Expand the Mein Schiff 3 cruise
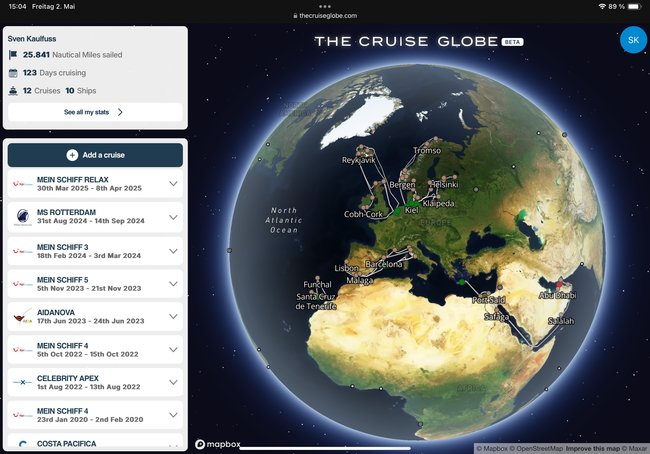 point(173,251)
